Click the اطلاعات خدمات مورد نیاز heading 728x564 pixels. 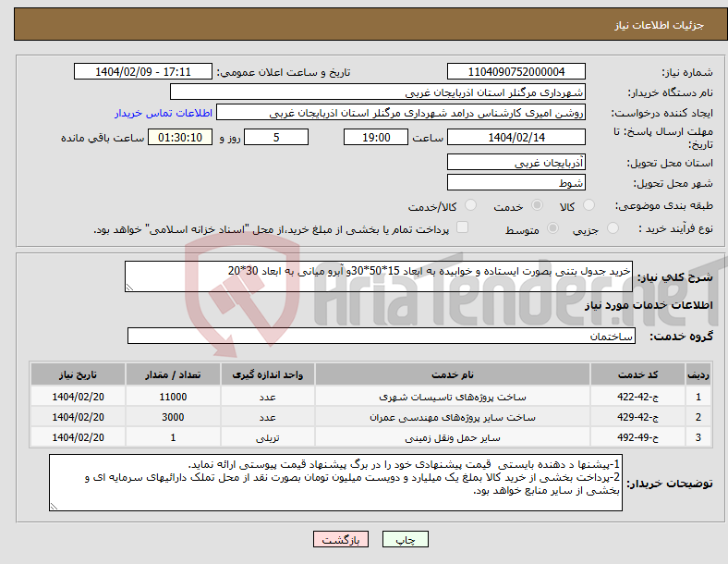click(649, 305)
